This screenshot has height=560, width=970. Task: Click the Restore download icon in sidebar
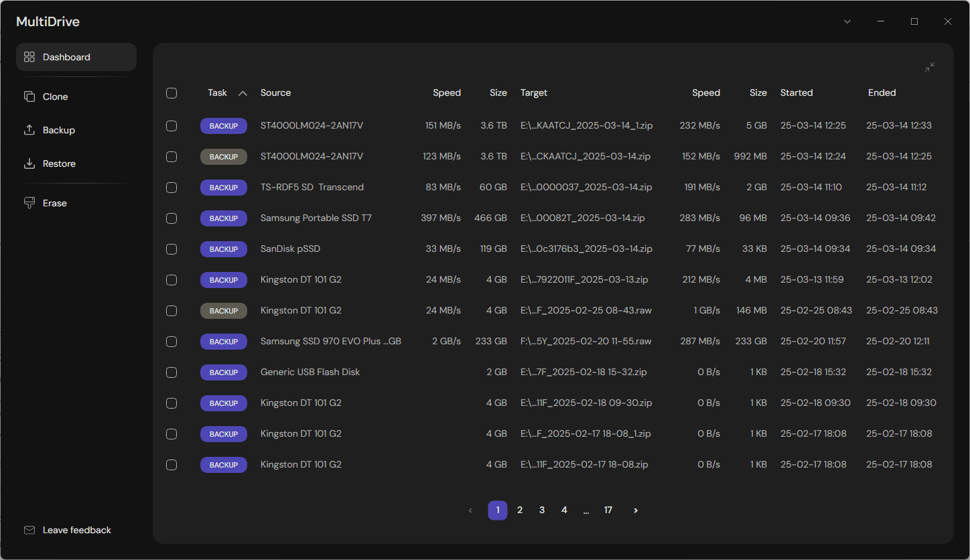click(29, 163)
